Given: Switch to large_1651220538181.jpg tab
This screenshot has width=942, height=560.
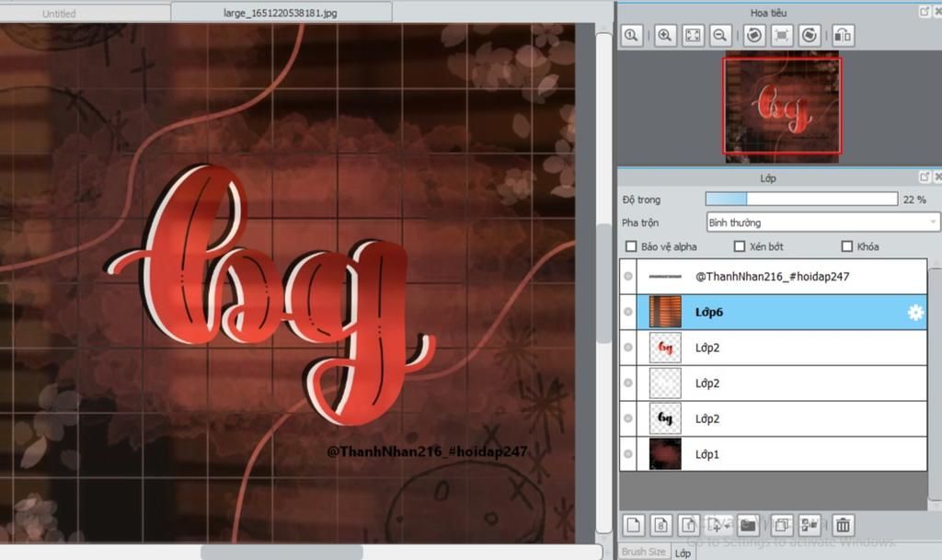Looking at the screenshot, I should coord(281,12).
